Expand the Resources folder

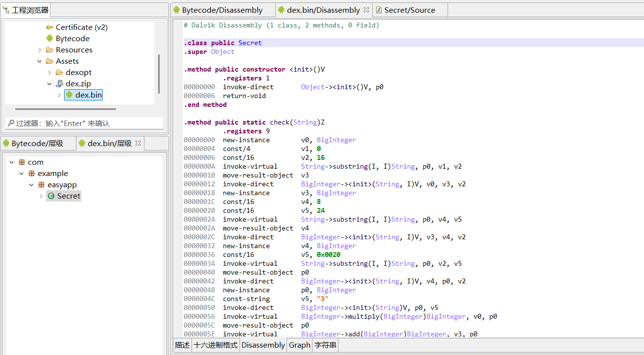pyautogui.click(x=40, y=50)
